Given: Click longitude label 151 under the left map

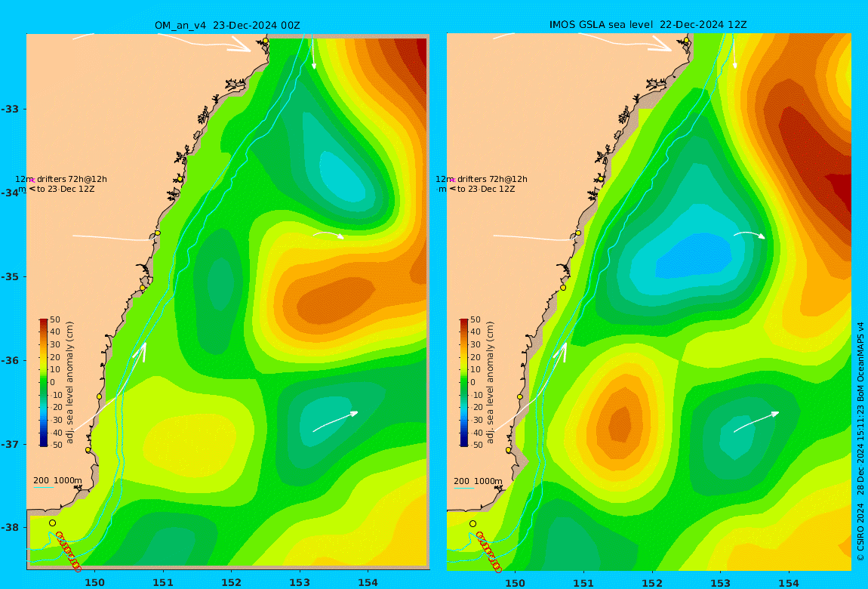Looking at the screenshot, I should [x=163, y=582].
